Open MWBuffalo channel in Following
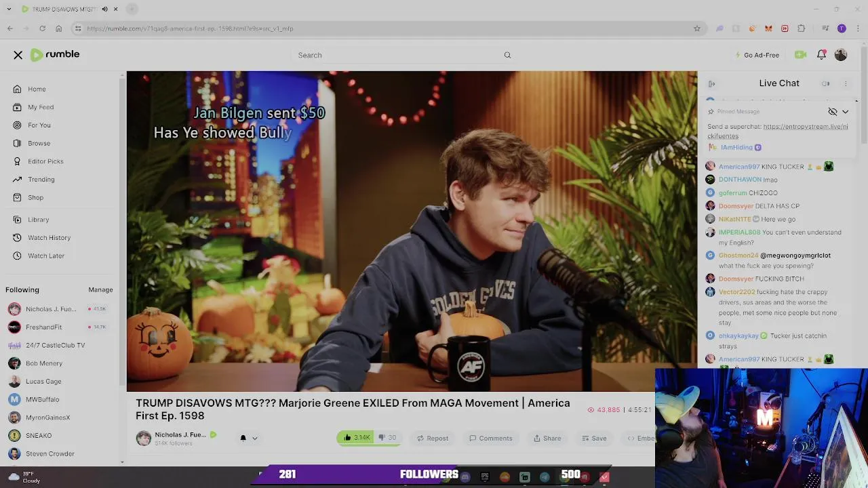This screenshot has height=488, width=868. (42, 399)
